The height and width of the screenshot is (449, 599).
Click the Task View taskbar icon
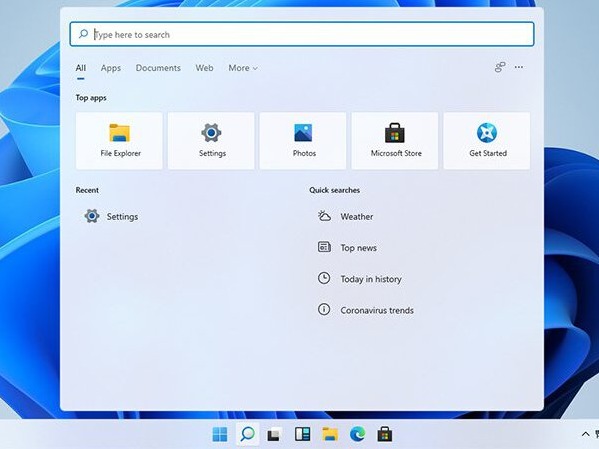[x=275, y=434]
